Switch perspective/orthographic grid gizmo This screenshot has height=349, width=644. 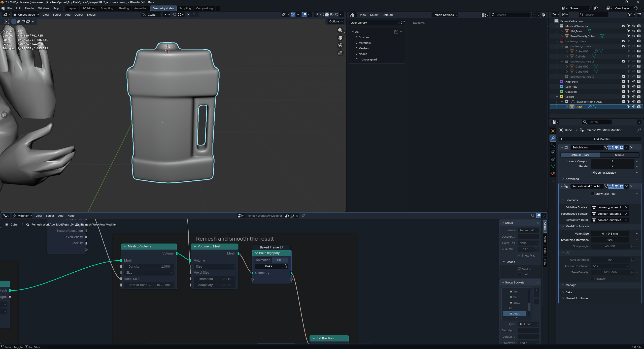pyautogui.click(x=340, y=53)
